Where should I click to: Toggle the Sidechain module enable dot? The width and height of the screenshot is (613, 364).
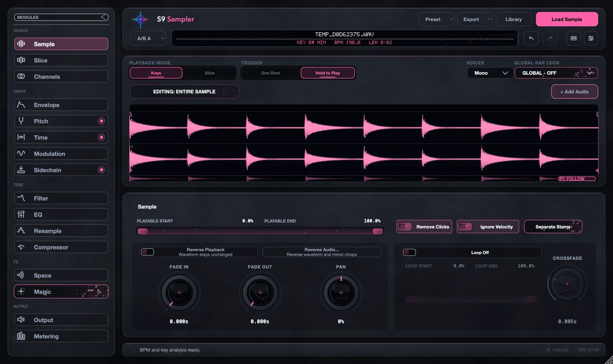(x=102, y=170)
